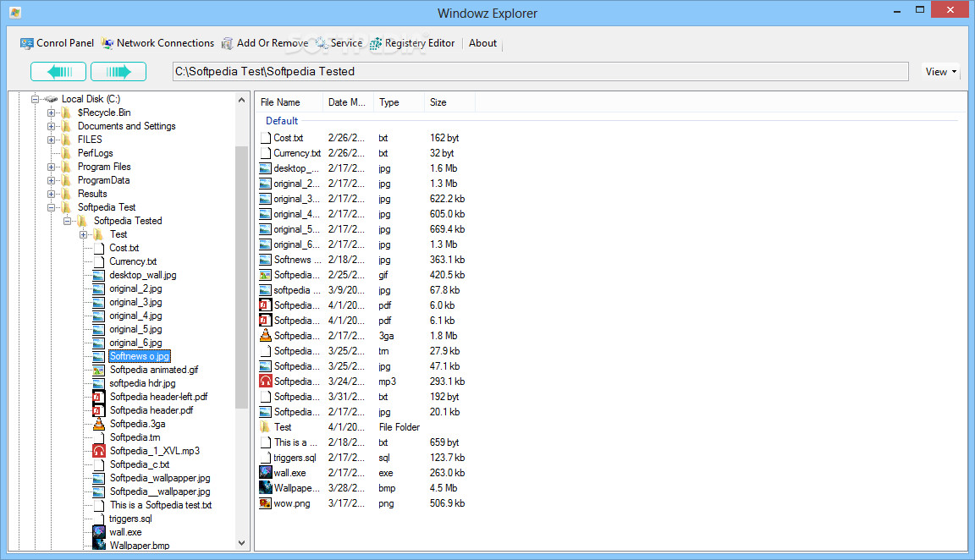Click the desktop_wall.jpg image icon in tree

point(99,275)
